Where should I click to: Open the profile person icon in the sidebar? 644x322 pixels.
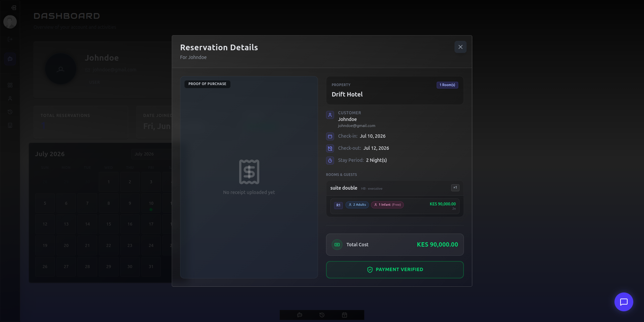10,99
